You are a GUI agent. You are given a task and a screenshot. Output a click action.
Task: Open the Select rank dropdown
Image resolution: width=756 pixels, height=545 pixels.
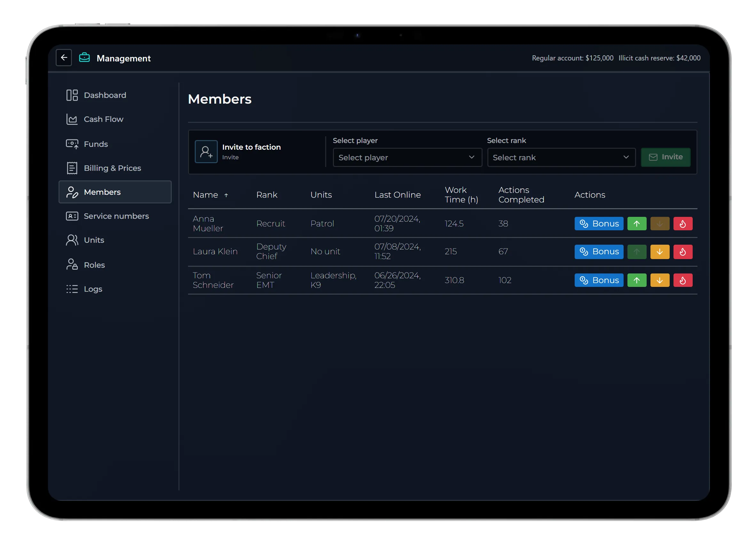561,157
